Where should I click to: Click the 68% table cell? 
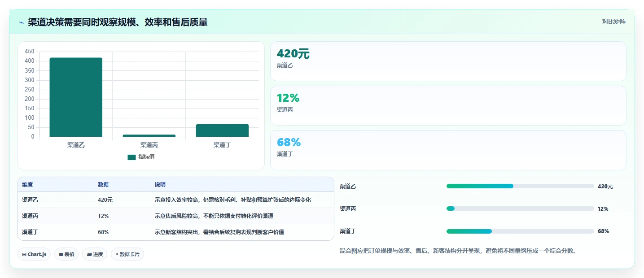[x=103, y=232]
